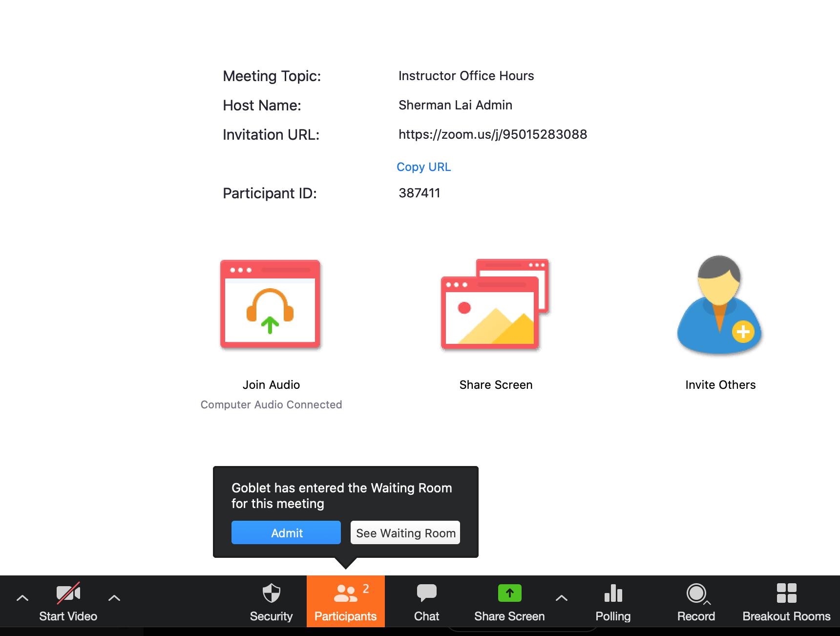Screen dimensions: 840x636
Task: Expand the share options arrow beside Share Screen
Action: click(562, 598)
